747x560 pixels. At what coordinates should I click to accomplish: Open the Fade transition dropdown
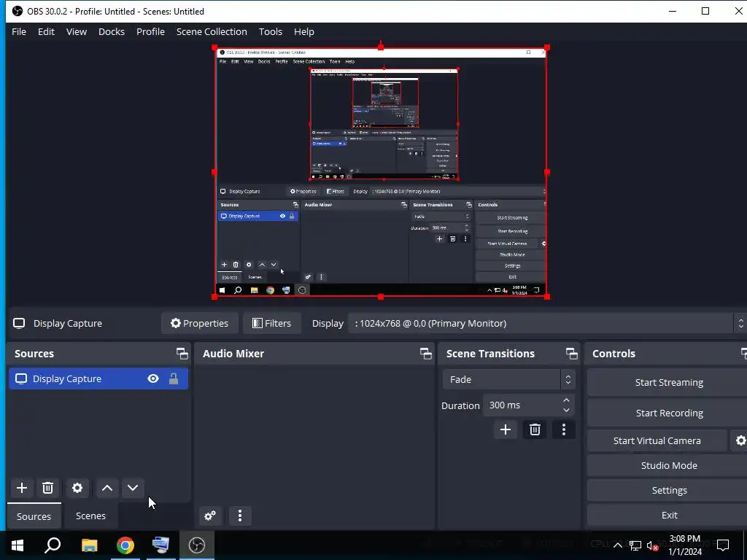(508, 379)
